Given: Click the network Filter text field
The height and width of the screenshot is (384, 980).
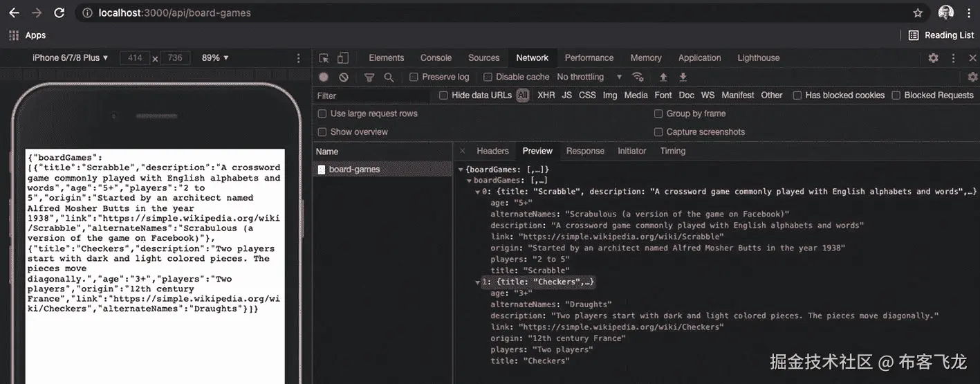Looking at the screenshot, I should coord(373,95).
